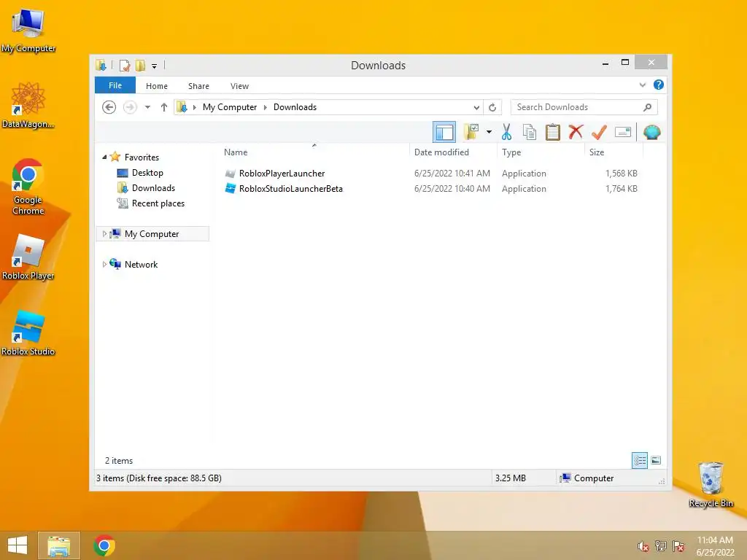
Task: Select Desktop under Favorites
Action: click(147, 173)
